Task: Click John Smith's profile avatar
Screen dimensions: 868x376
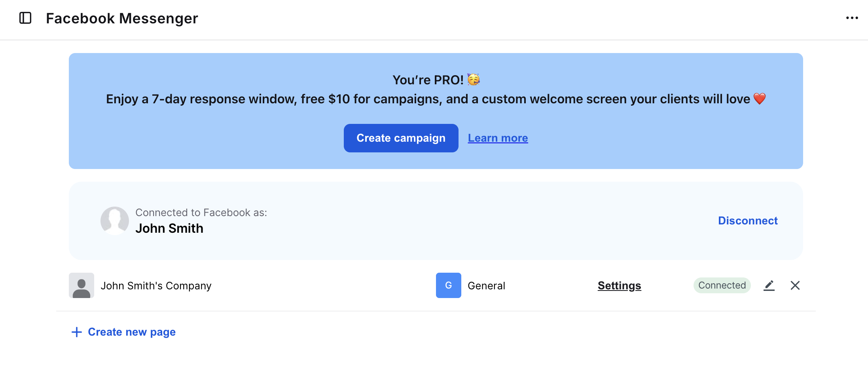Action: click(x=115, y=220)
